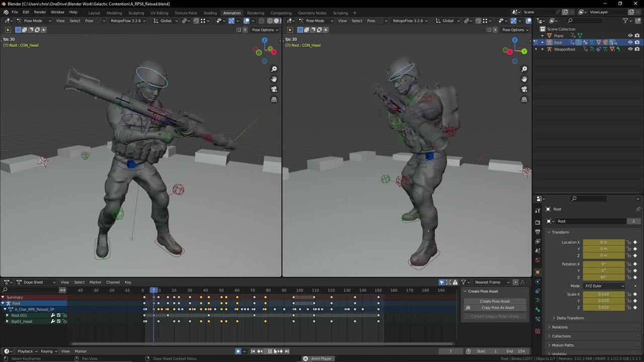Image resolution: width=644 pixels, height=362 pixels.
Task: Click the Create Pose Asset button
Action: (x=495, y=301)
